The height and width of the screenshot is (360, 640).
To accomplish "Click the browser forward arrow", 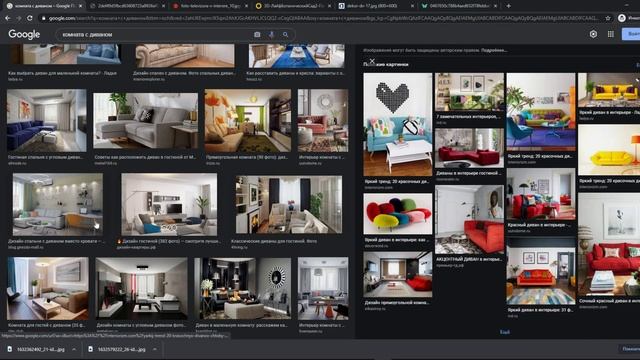I will pyautogui.click(x=18, y=18).
